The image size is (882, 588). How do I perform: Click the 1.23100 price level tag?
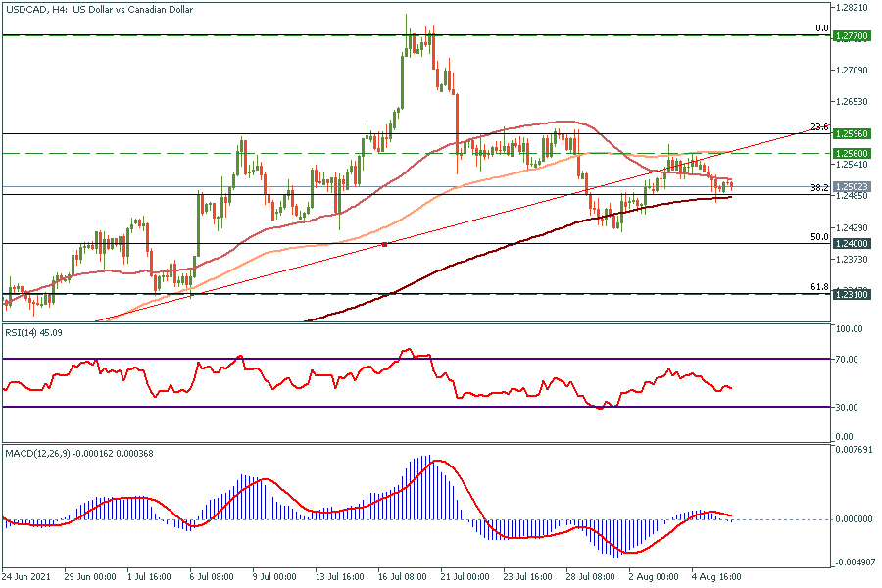coord(849,294)
